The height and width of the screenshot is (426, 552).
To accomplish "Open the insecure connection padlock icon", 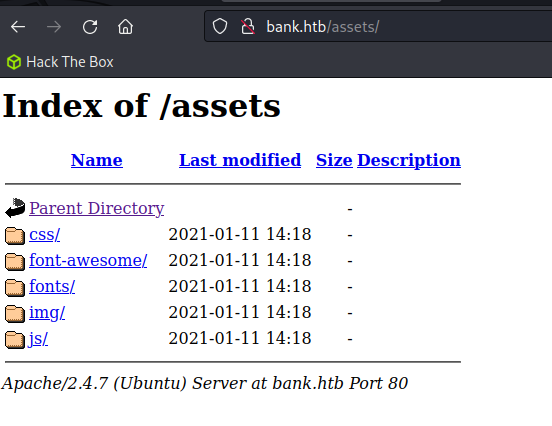I will pyautogui.click(x=248, y=26).
